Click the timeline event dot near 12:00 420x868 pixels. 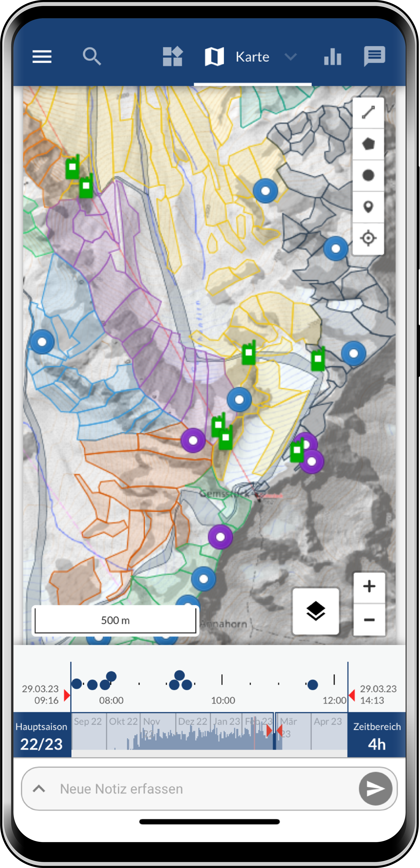313,685
